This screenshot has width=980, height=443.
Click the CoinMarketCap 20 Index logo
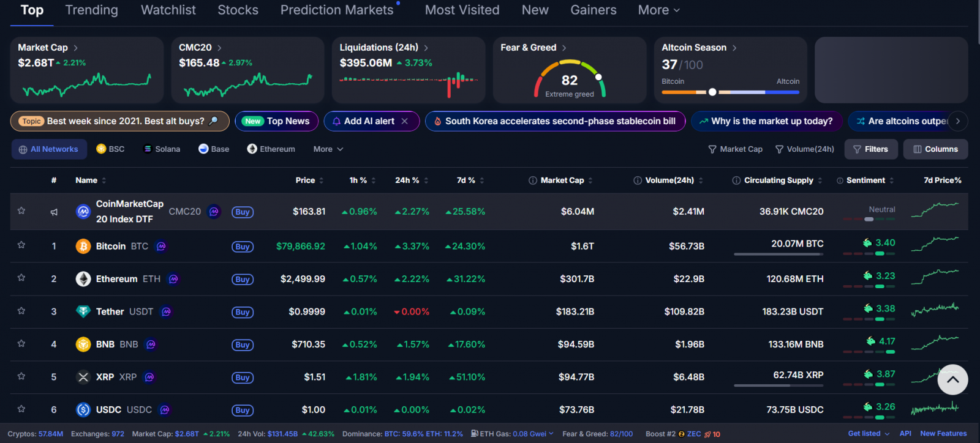(83, 212)
